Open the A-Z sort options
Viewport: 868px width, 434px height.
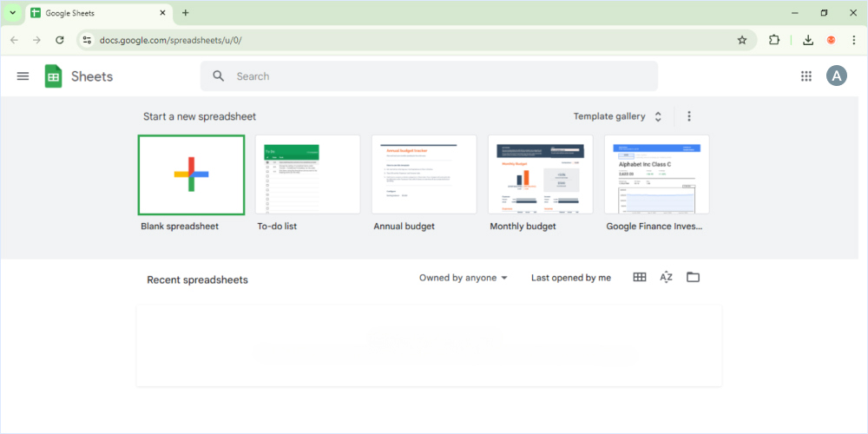pos(666,278)
